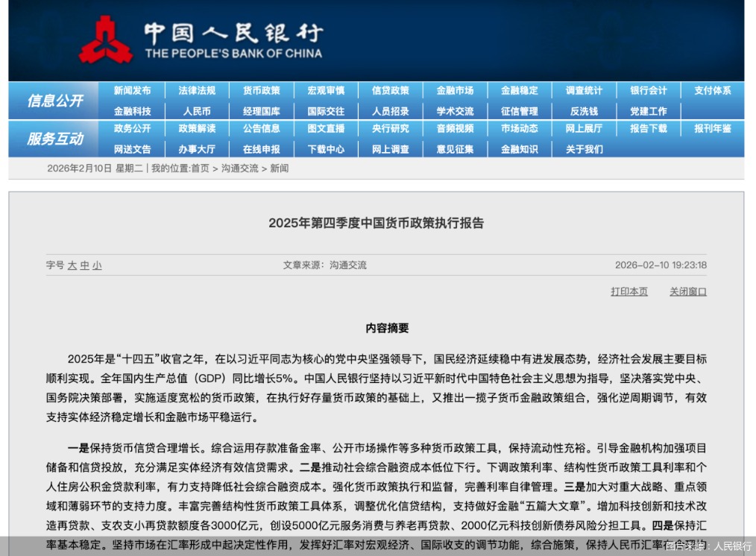Visit the 金融稳定 financial stability section
The image size is (756, 556).
(519, 90)
